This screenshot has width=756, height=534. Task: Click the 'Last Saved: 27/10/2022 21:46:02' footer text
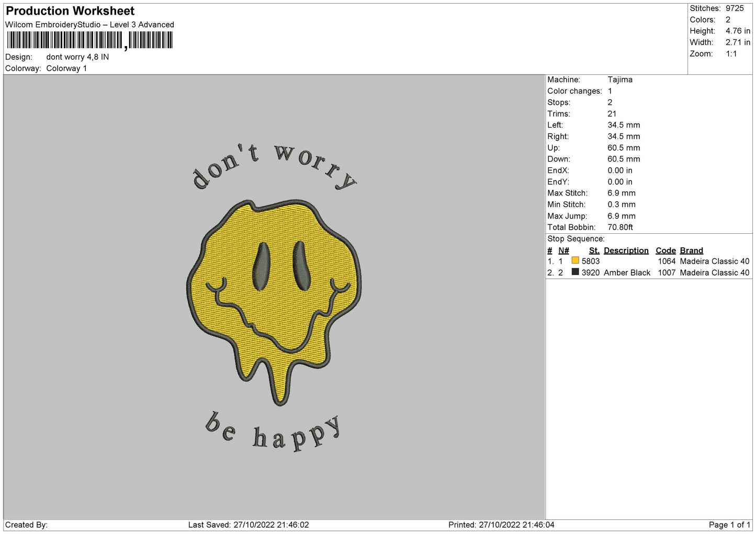(249, 525)
